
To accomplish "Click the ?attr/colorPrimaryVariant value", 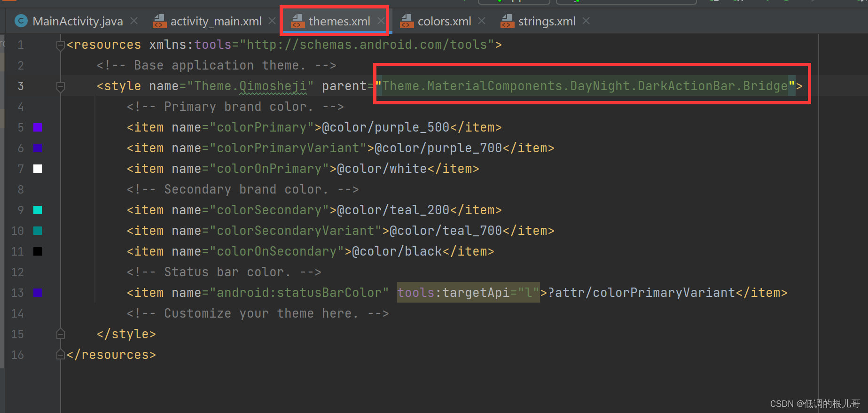I will [x=641, y=293].
